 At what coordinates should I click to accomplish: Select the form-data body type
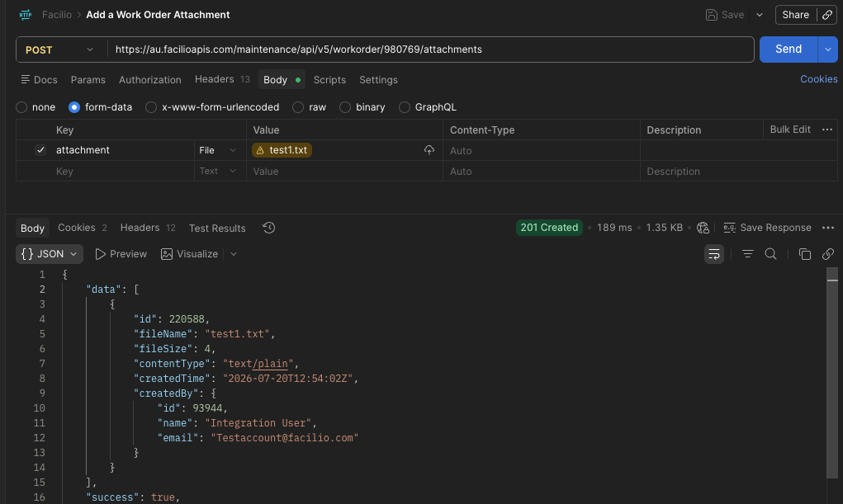pyautogui.click(x=74, y=107)
